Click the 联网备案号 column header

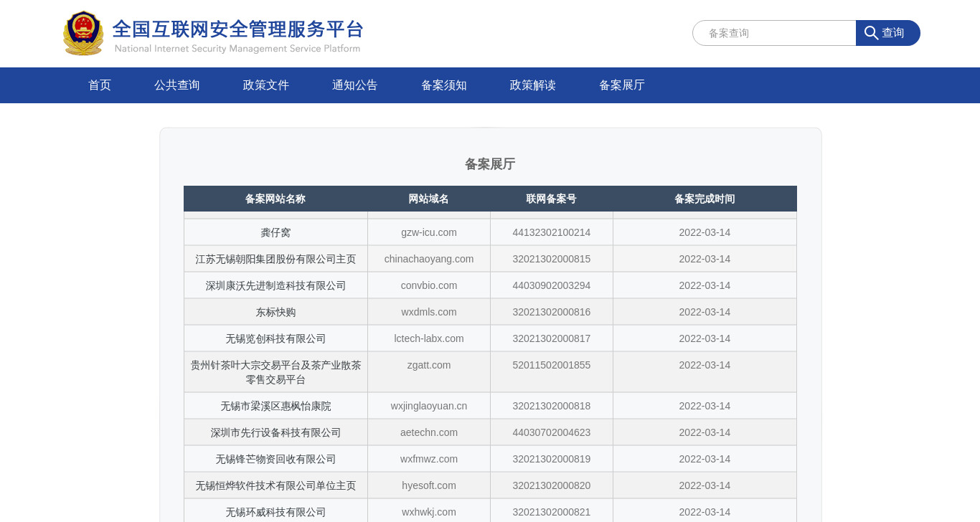coord(552,199)
